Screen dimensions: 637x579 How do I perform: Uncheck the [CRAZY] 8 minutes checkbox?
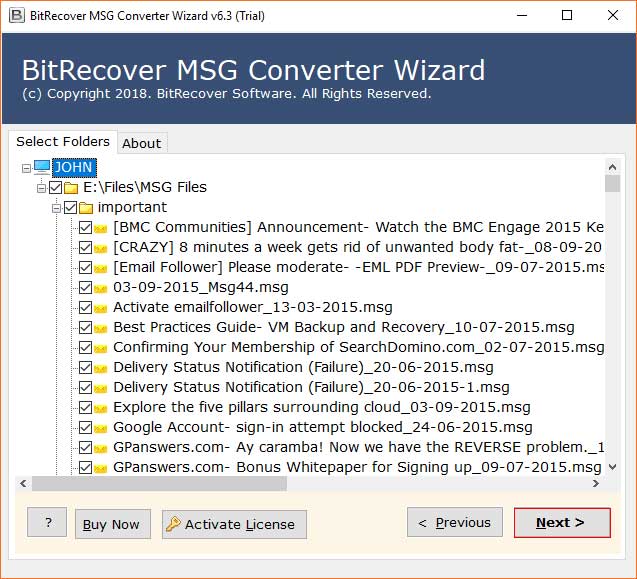coord(85,247)
